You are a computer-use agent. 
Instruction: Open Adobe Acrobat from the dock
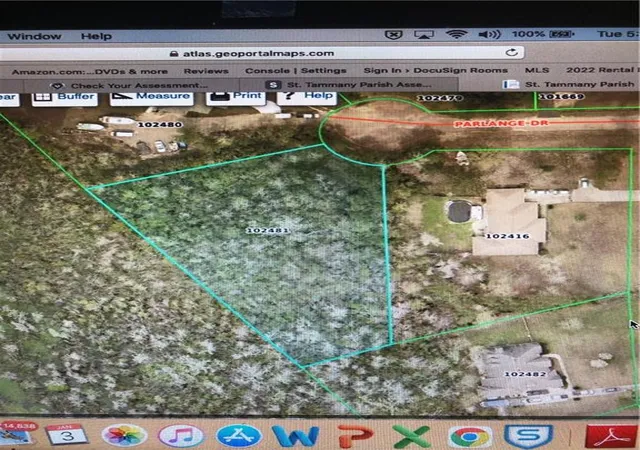pyautogui.click(x=611, y=437)
